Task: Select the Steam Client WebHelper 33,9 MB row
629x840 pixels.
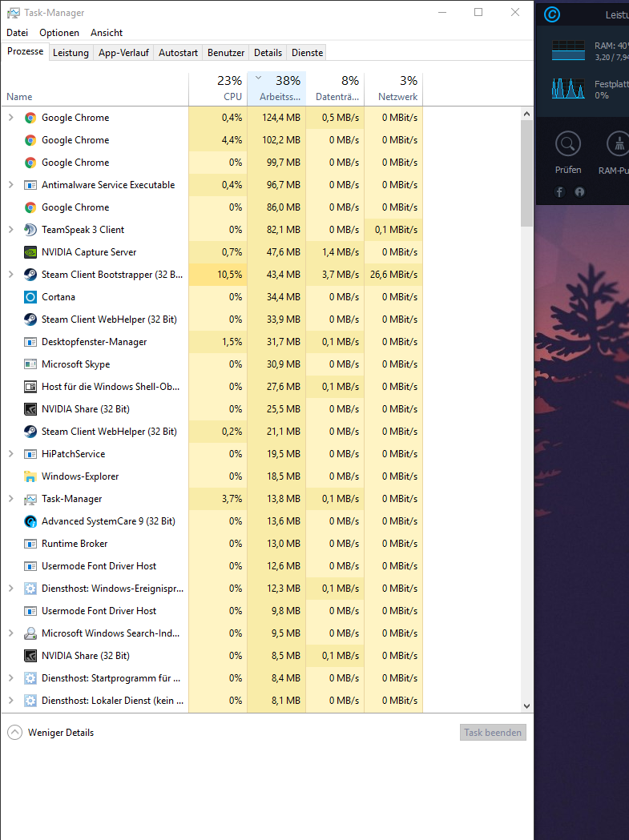Action: pyautogui.click(x=212, y=320)
